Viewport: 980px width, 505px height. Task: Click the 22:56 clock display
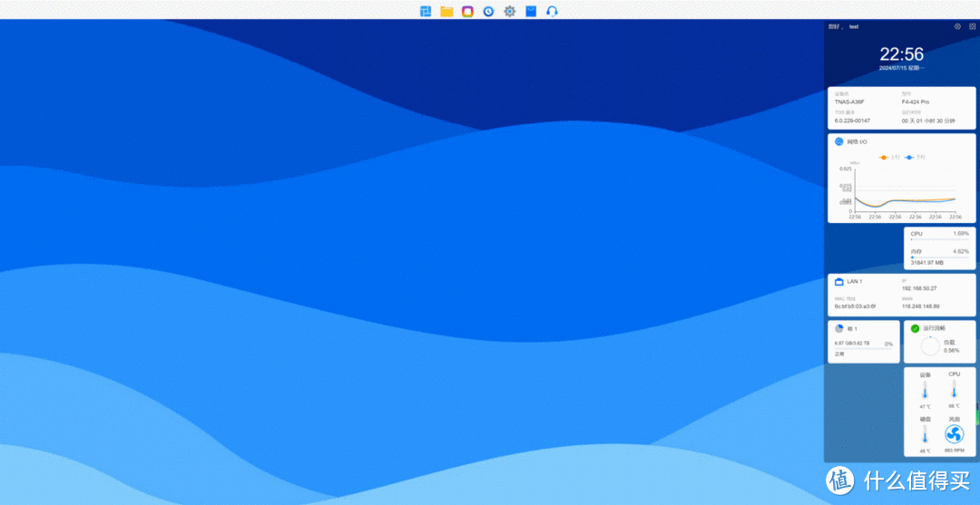coord(901,54)
